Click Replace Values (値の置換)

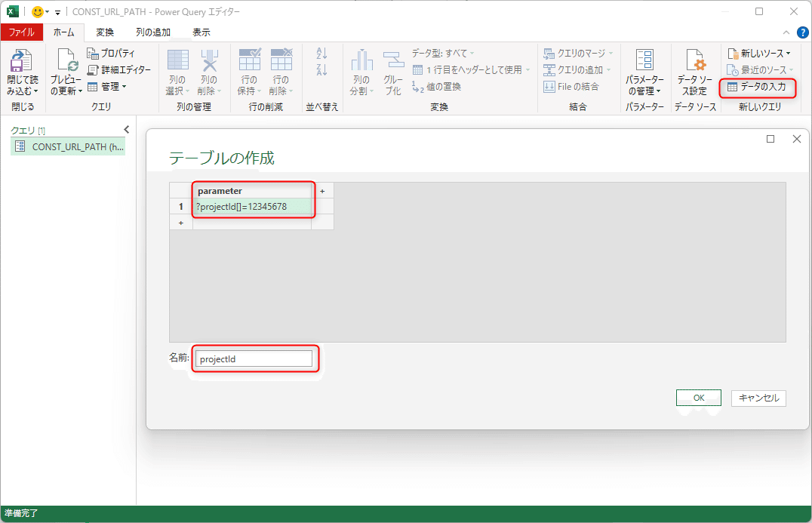[436, 87]
